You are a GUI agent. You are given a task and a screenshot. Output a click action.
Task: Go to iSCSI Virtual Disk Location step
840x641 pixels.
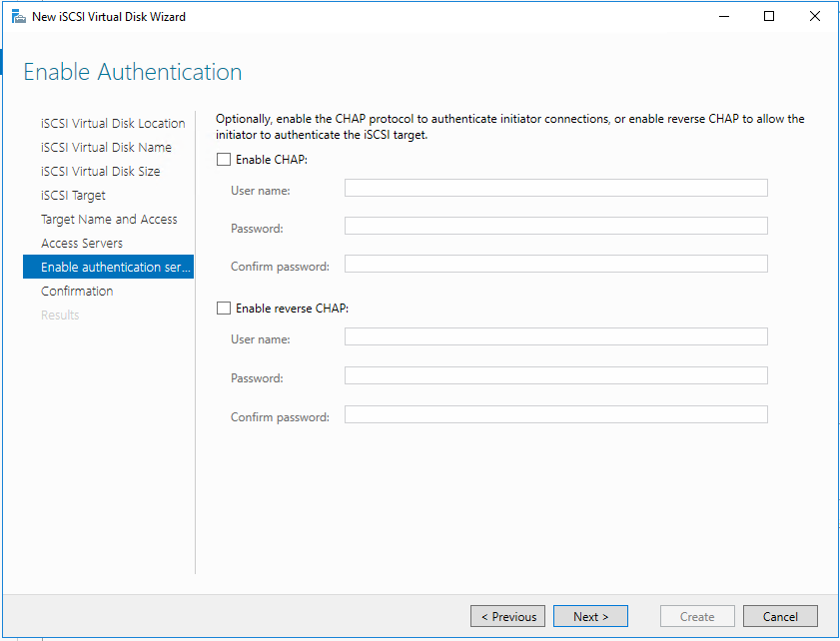coord(113,123)
